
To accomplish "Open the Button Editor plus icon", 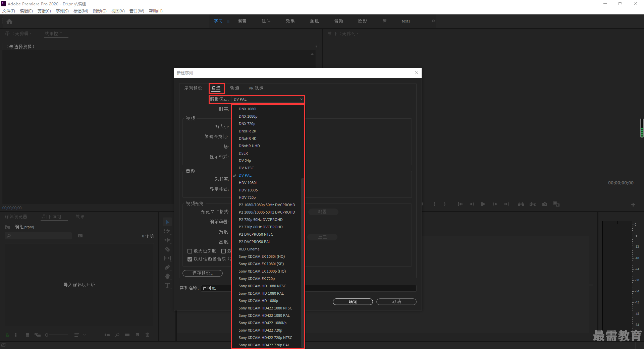I will click(x=633, y=205).
